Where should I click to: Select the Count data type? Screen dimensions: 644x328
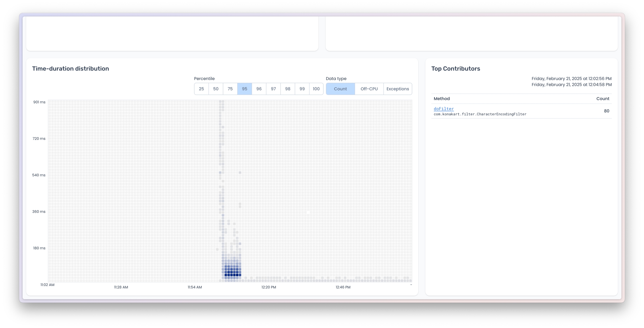coord(340,89)
